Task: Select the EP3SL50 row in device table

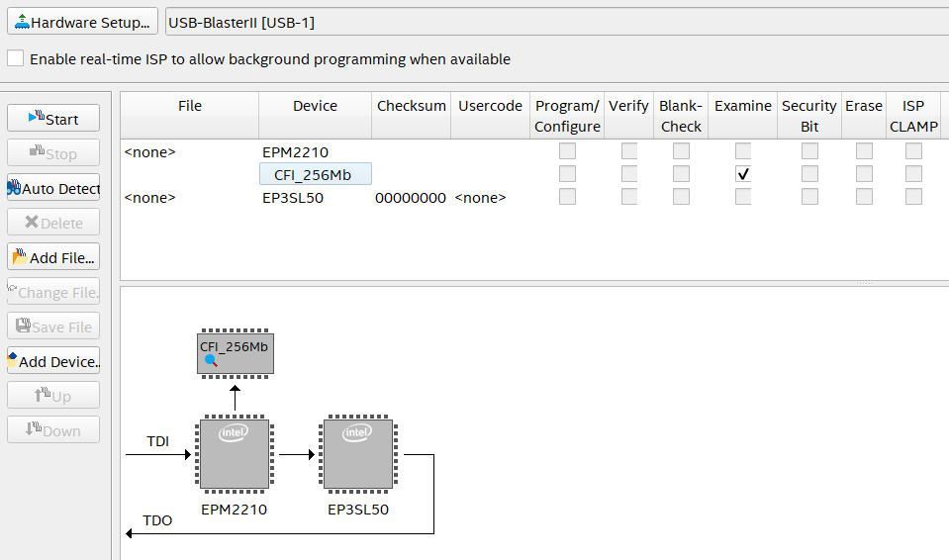Action: coord(293,198)
